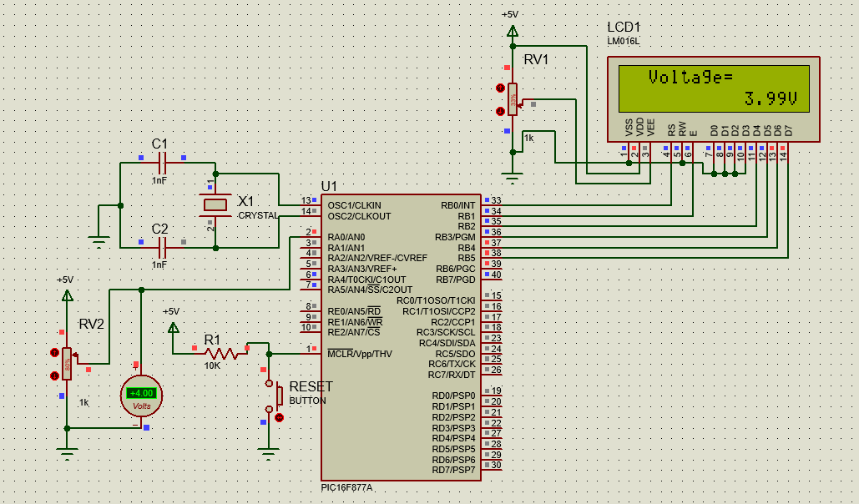Screen dimensions: 859x504
Task: Click the RV1 increase arrow button
Action: tap(500, 87)
